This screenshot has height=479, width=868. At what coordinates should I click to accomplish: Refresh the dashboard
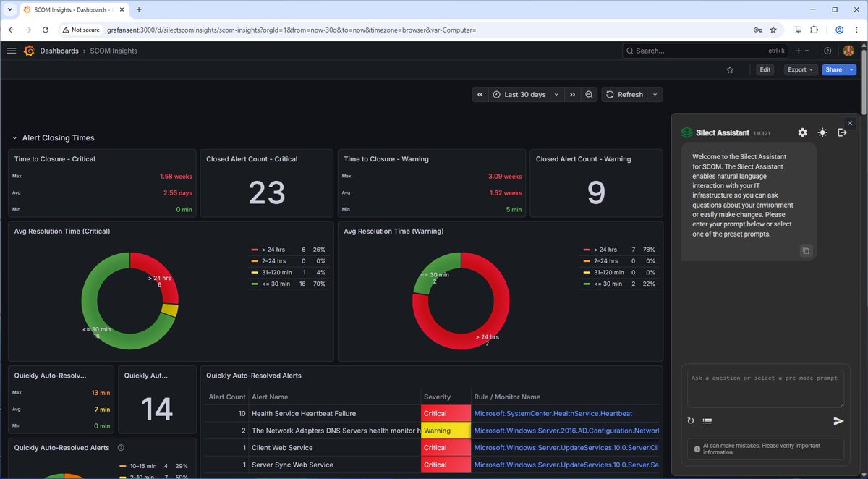(x=624, y=94)
